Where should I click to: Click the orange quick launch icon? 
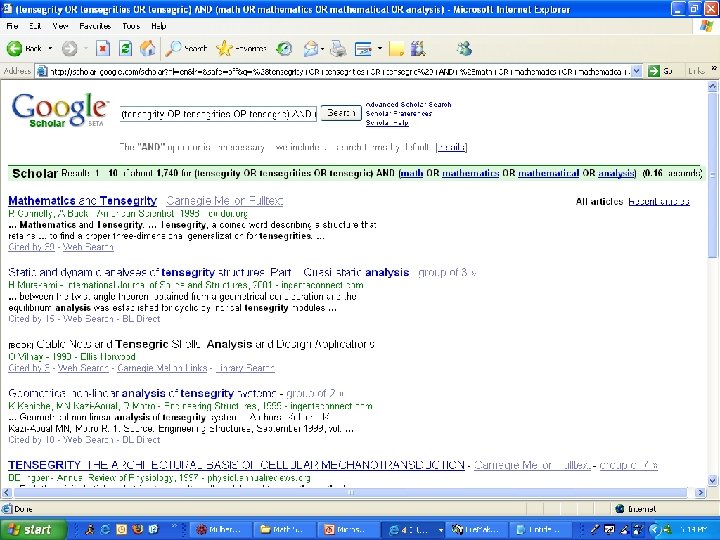point(121,529)
